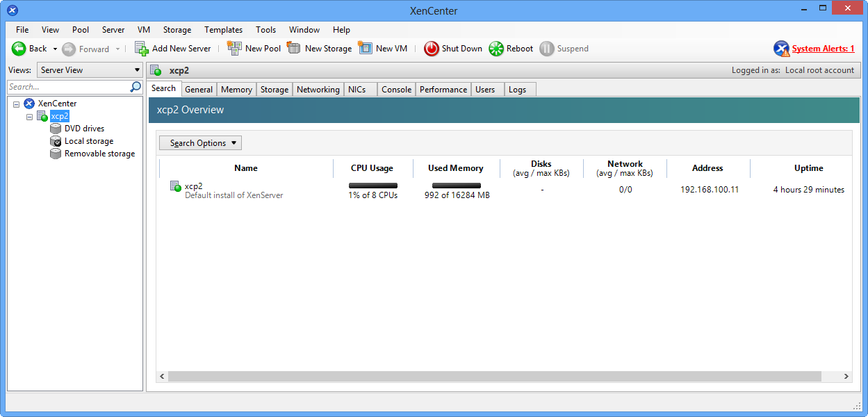Click the greyed Suspend icon
The image size is (868, 417).
pos(547,49)
